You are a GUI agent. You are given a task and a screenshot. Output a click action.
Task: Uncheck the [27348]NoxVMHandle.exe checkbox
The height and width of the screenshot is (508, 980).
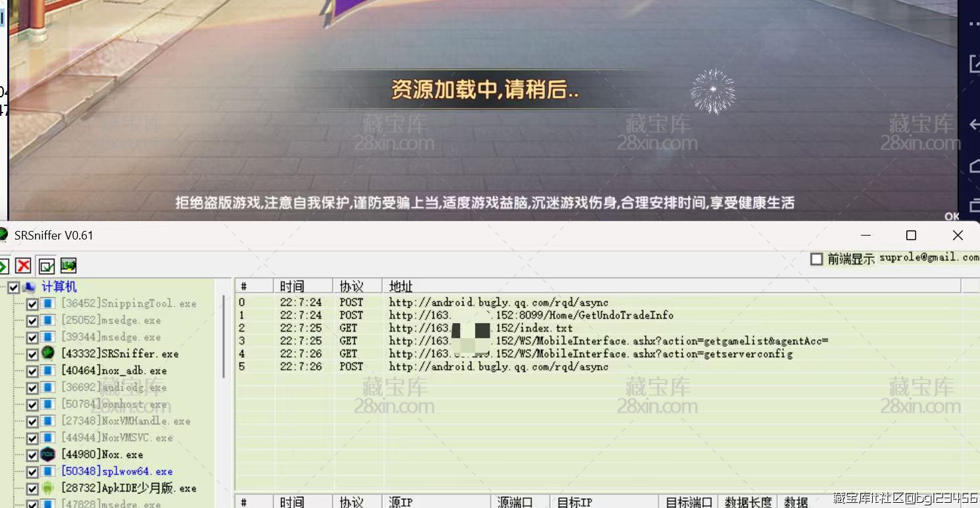[32, 421]
